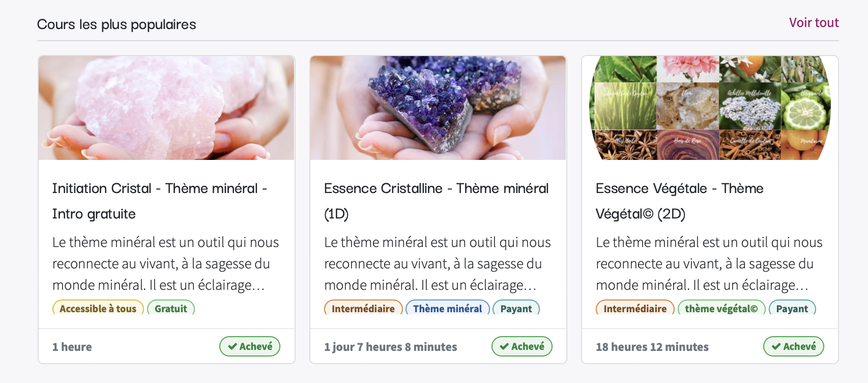The height and width of the screenshot is (383, 868).
Task: Open the Voir tout link
Action: [x=814, y=23]
